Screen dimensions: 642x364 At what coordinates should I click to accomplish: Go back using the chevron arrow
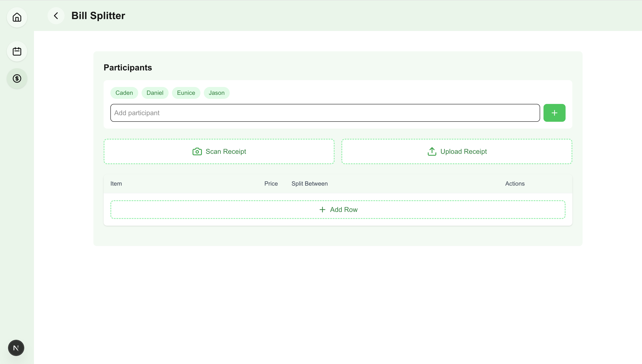[56, 16]
